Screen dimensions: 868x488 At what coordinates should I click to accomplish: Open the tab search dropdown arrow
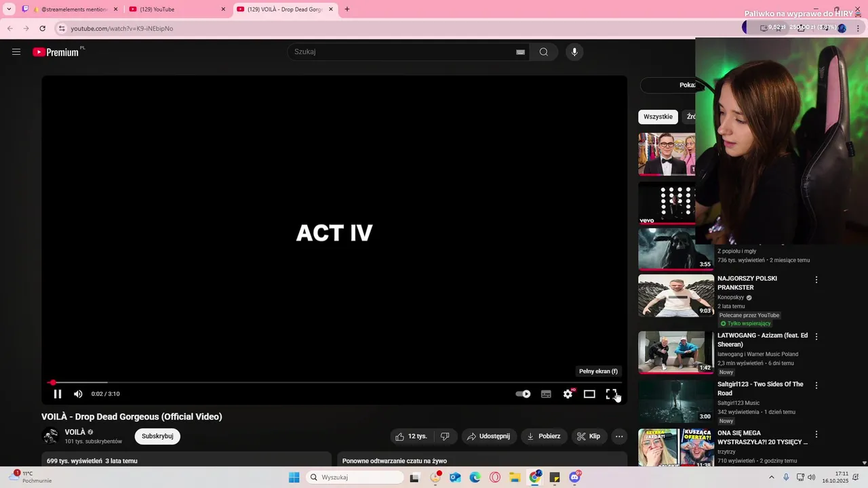[x=9, y=9]
